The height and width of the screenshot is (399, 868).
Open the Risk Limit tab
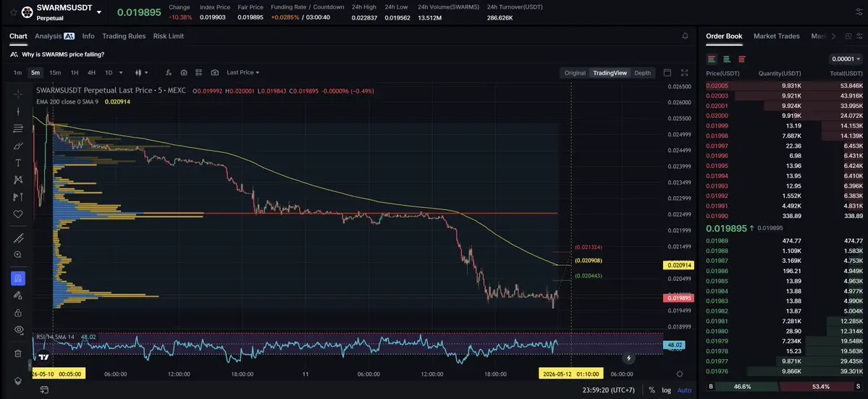point(168,36)
